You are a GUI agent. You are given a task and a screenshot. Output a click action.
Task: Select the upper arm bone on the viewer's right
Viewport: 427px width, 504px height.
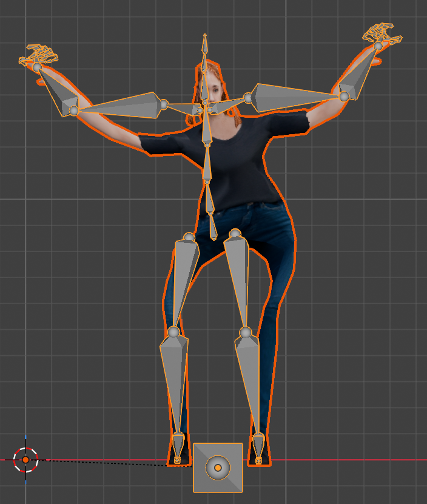coord(294,97)
